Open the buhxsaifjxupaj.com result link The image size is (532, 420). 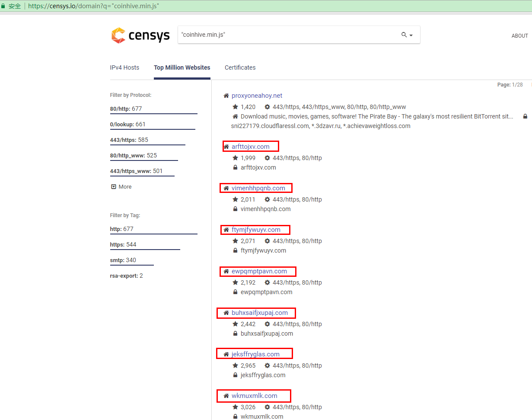pyautogui.click(x=260, y=313)
